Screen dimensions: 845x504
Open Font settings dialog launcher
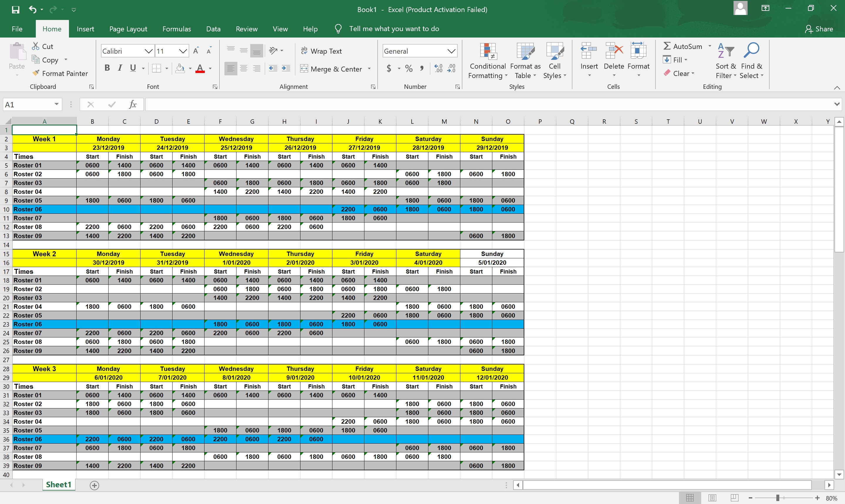pyautogui.click(x=215, y=87)
